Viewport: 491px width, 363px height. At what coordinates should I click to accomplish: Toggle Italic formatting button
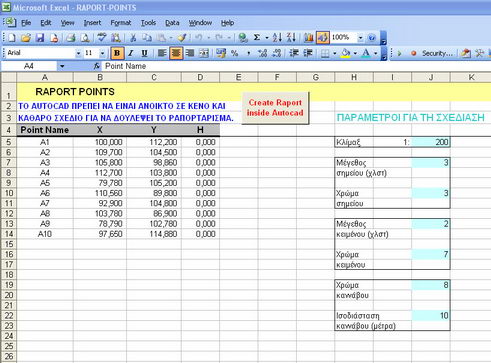pos(131,53)
